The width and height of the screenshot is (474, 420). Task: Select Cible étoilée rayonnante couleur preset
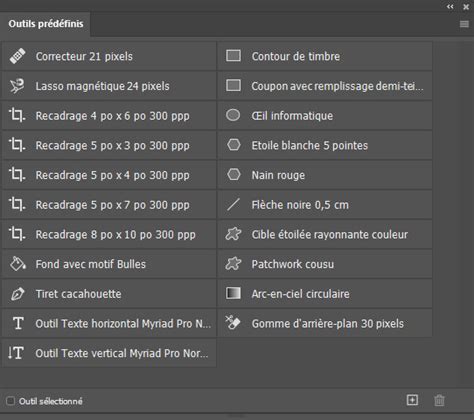[325, 234]
